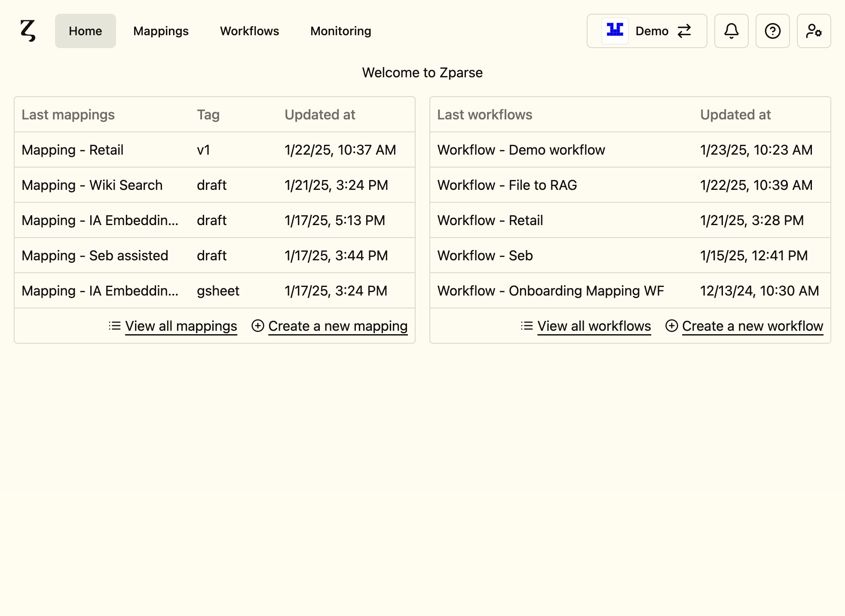This screenshot has height=616, width=845.
Task: Click the gsheet tag cell
Action: pyautogui.click(x=218, y=291)
